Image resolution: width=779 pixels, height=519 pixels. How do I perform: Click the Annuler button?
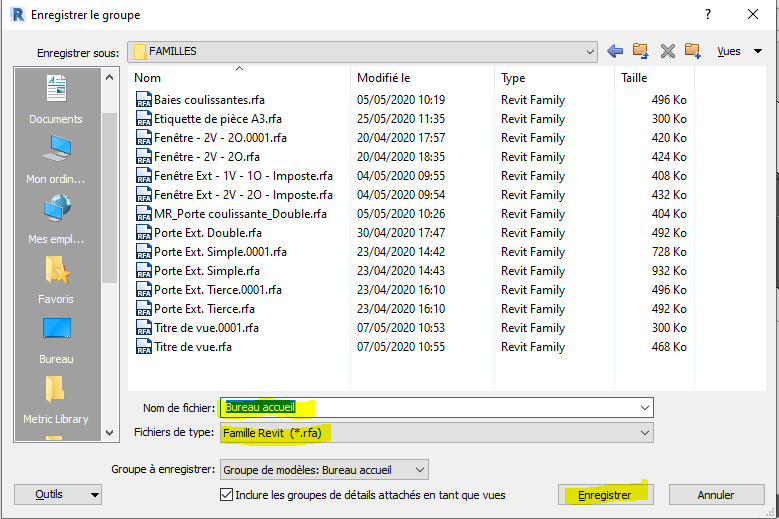click(x=716, y=495)
